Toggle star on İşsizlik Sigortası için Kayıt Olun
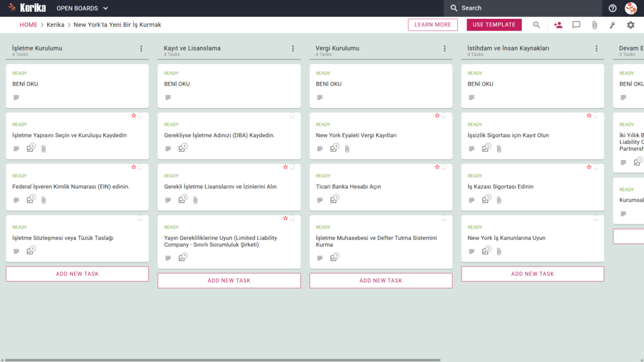Screen dimensions: 644x362 pos(589,116)
